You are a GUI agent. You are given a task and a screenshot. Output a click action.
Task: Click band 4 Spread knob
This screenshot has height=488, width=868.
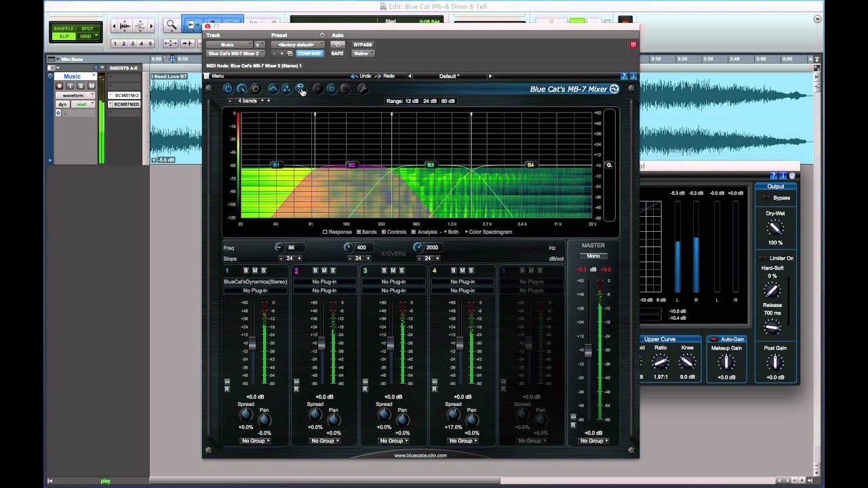(x=454, y=415)
